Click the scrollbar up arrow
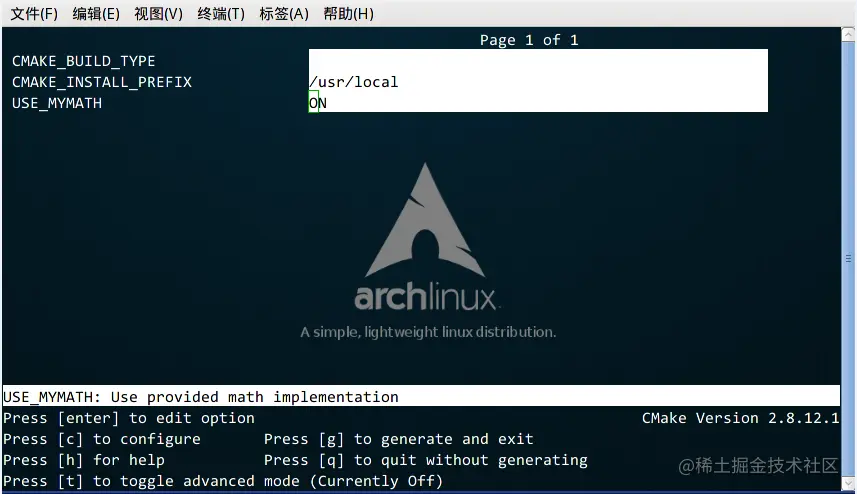 [848, 34]
